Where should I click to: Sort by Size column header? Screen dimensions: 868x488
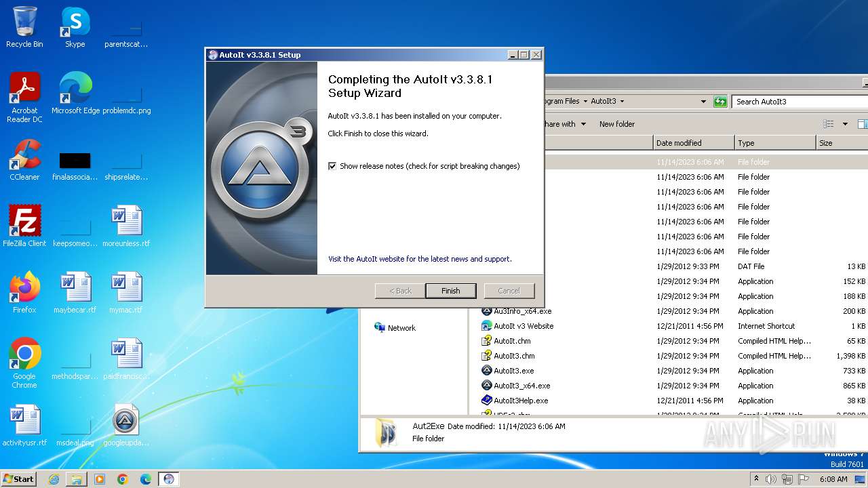tap(842, 143)
